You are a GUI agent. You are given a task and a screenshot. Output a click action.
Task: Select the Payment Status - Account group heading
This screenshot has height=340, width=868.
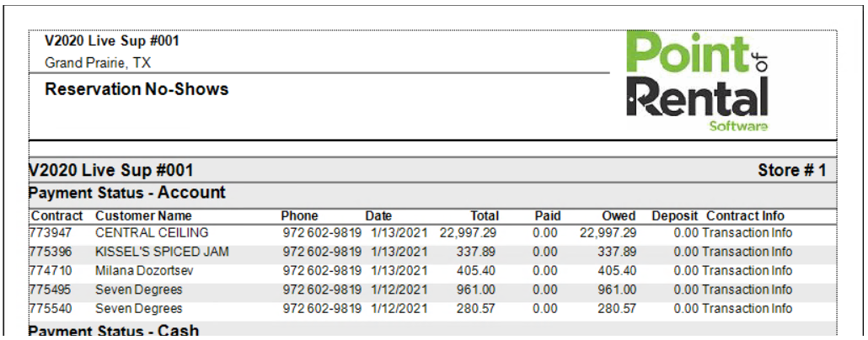pos(127,193)
